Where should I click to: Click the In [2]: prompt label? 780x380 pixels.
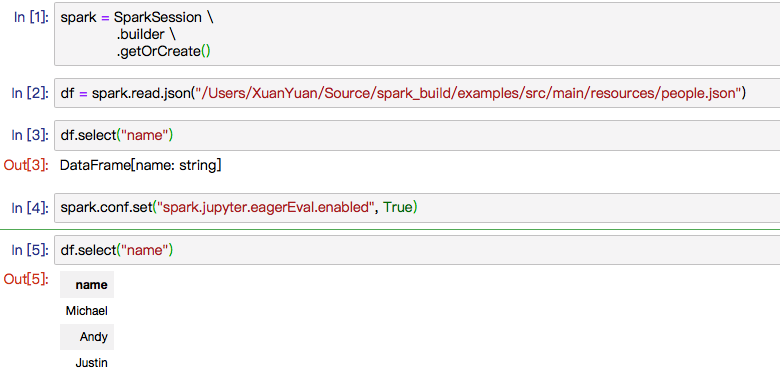pos(30,93)
